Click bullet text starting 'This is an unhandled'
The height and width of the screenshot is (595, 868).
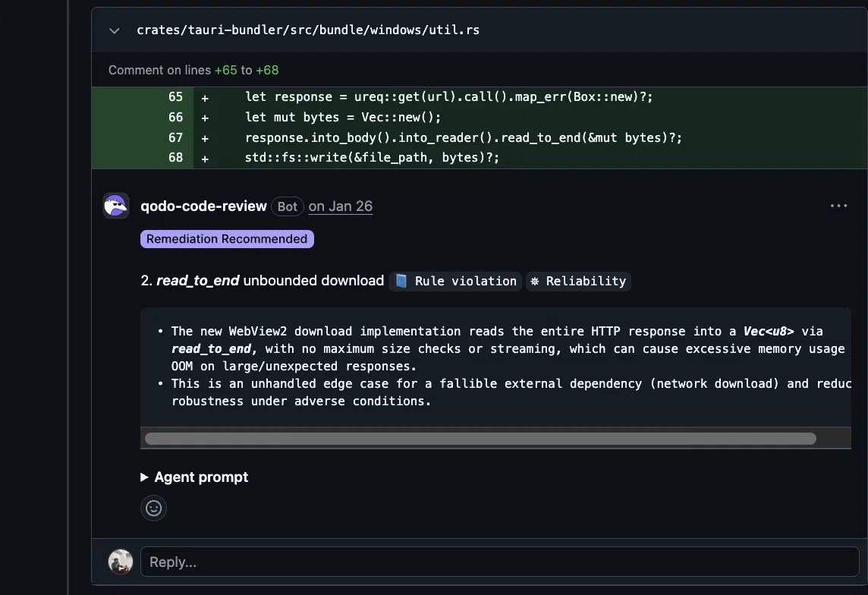511,392
